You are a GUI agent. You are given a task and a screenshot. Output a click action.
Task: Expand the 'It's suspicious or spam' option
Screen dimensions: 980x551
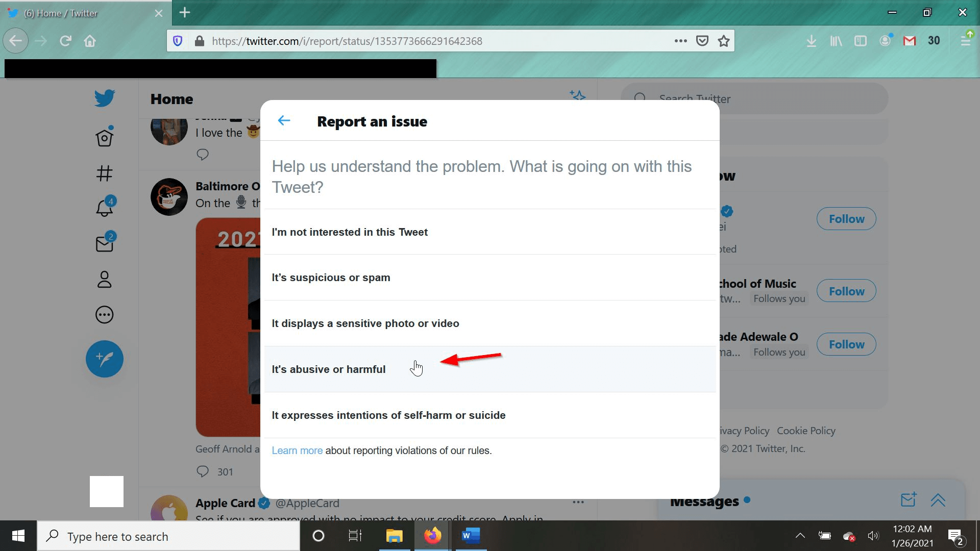490,277
